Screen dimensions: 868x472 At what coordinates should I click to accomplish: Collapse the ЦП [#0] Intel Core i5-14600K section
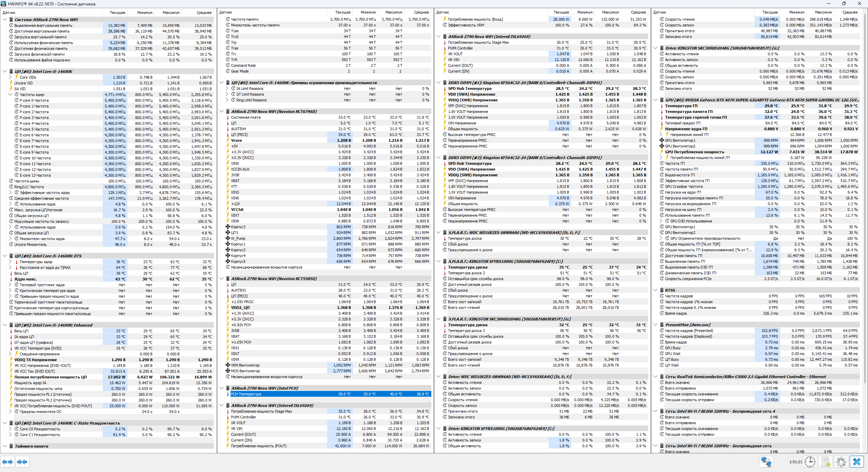[x=5, y=72]
